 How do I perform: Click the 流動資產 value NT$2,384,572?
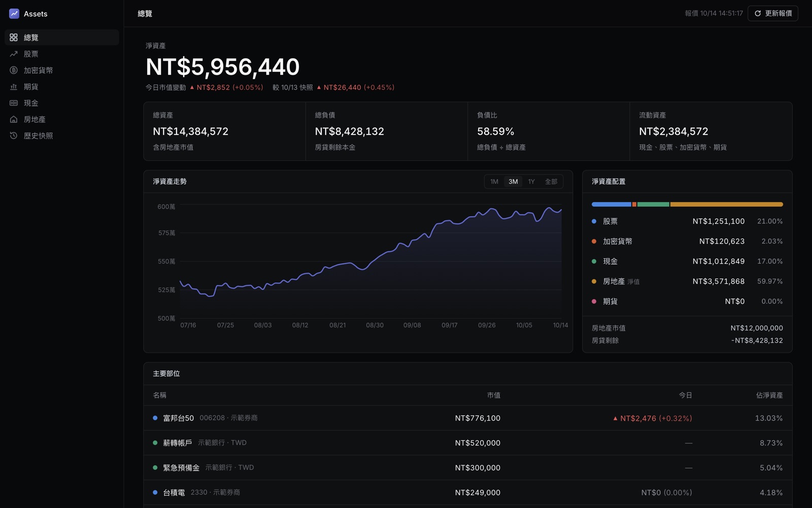pyautogui.click(x=673, y=132)
